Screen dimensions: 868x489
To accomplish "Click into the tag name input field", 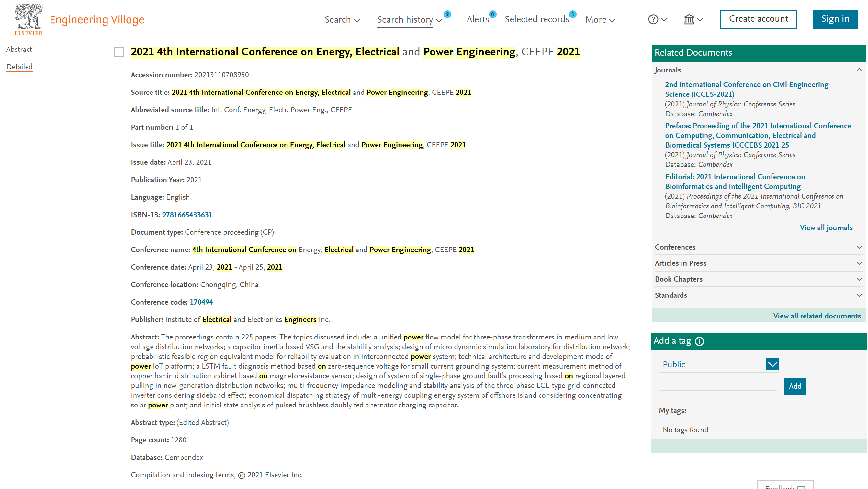I will [x=717, y=384].
